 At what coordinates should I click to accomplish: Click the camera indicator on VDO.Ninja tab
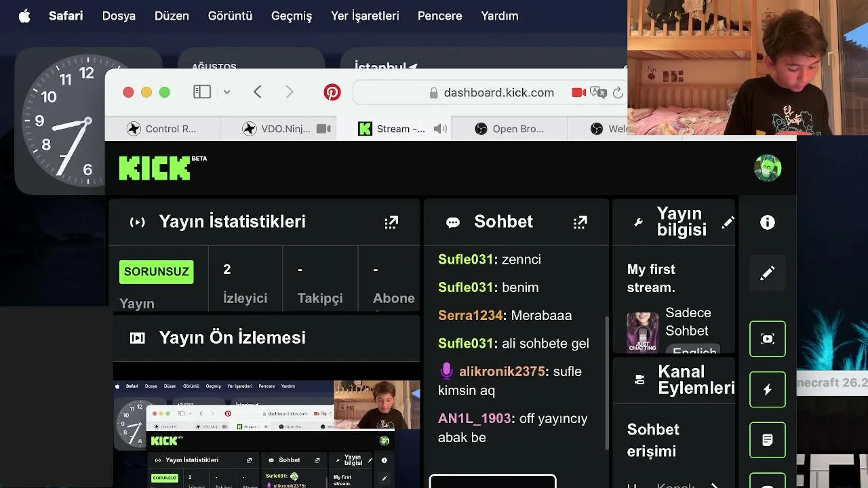(323, 129)
